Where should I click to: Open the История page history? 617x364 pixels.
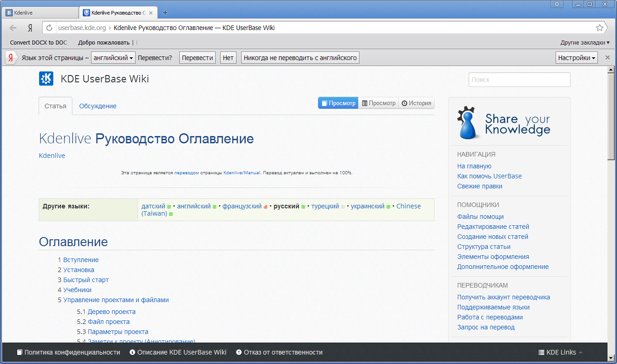pos(416,103)
